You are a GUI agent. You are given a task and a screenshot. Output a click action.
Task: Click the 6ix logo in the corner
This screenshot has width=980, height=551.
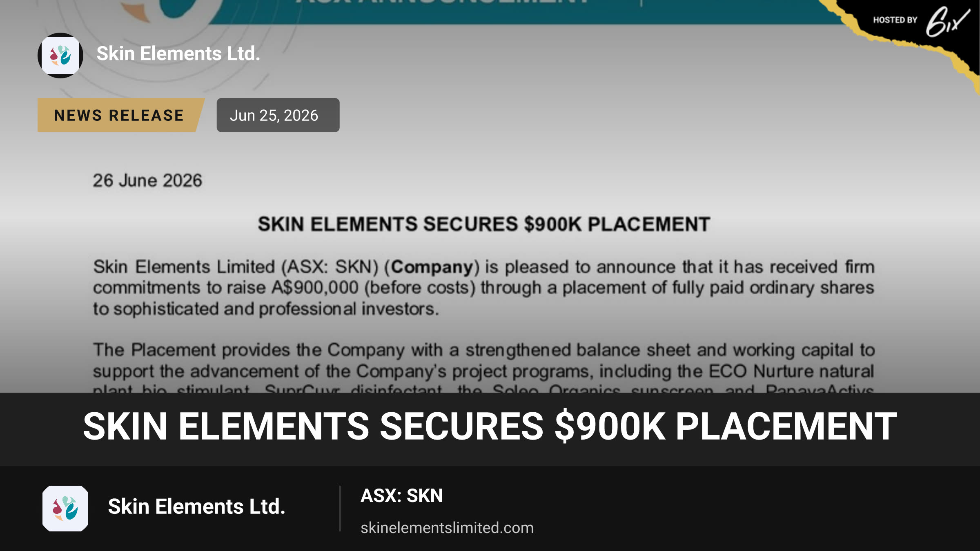point(947,22)
